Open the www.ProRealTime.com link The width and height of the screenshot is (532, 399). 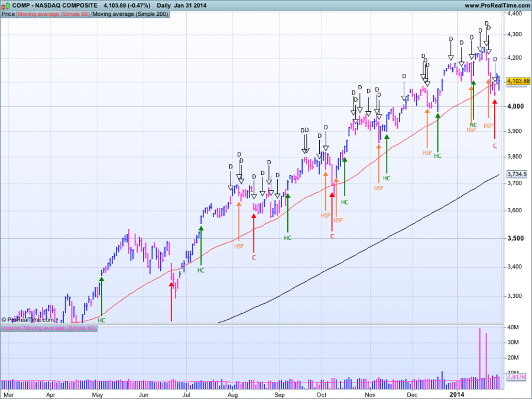pyautogui.click(x=497, y=5)
